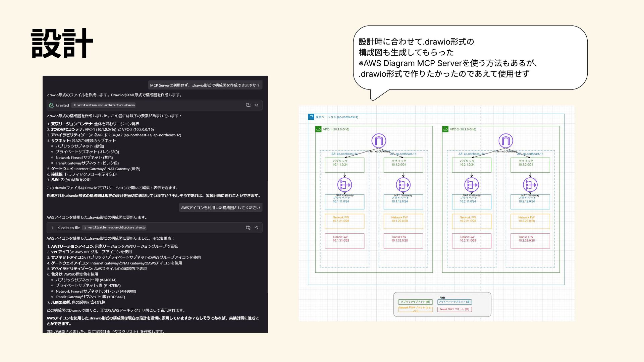This screenshot has height=362, width=644.
Task: Select the Transit GW subnet box 10.1.32.0/28
Action: (403, 241)
